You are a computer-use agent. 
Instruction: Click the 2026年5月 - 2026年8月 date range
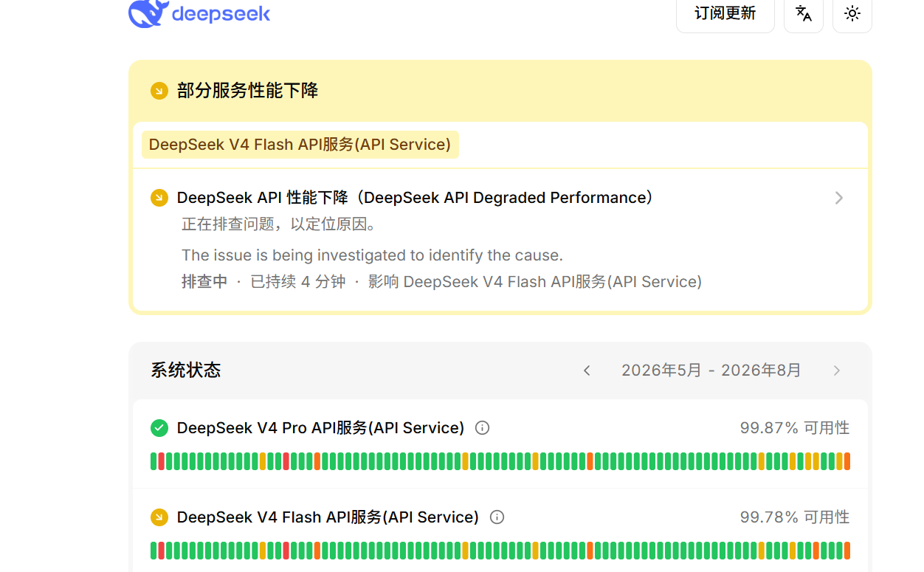(711, 371)
